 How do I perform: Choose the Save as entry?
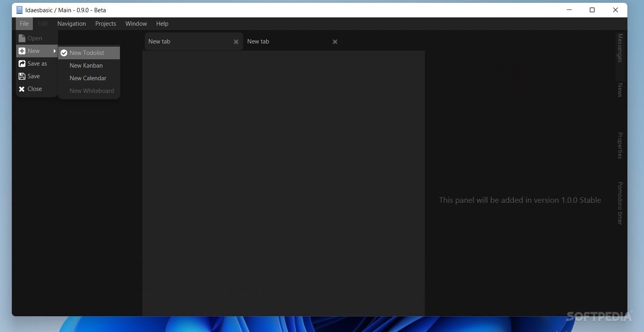(37, 64)
